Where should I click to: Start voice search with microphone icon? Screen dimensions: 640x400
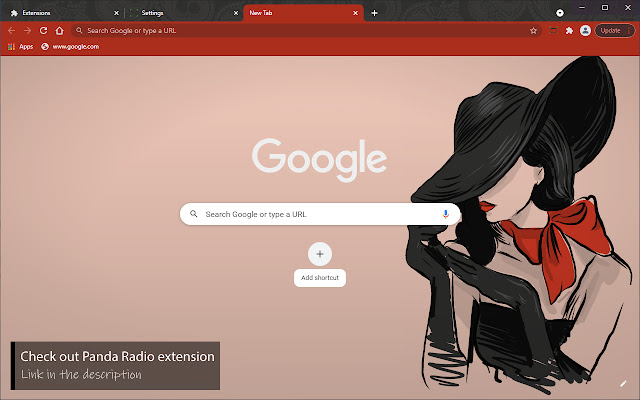445,214
